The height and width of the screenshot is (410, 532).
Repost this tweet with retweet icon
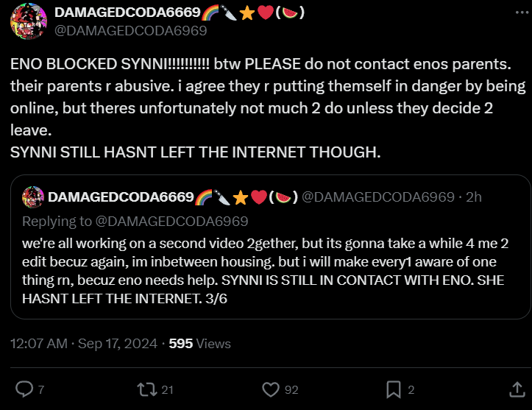147,389
